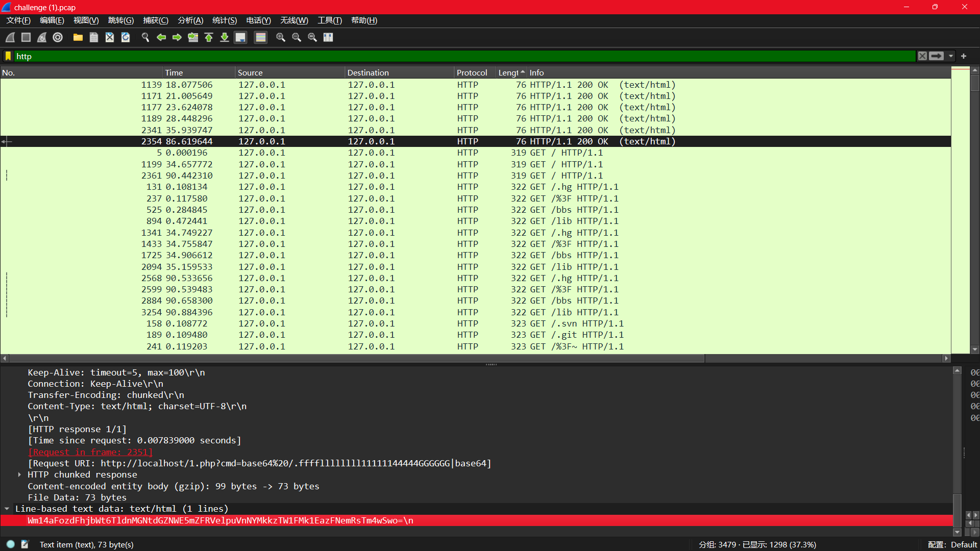Screen dimensions: 980x551
Task: Expand HTTP chunked response tree node
Action: pos(19,474)
